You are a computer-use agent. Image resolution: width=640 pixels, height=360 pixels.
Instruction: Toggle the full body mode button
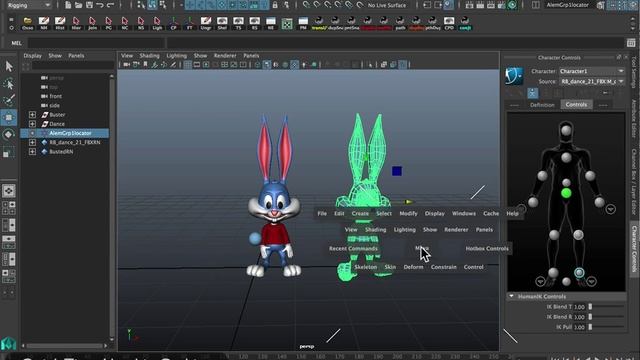click(532, 93)
